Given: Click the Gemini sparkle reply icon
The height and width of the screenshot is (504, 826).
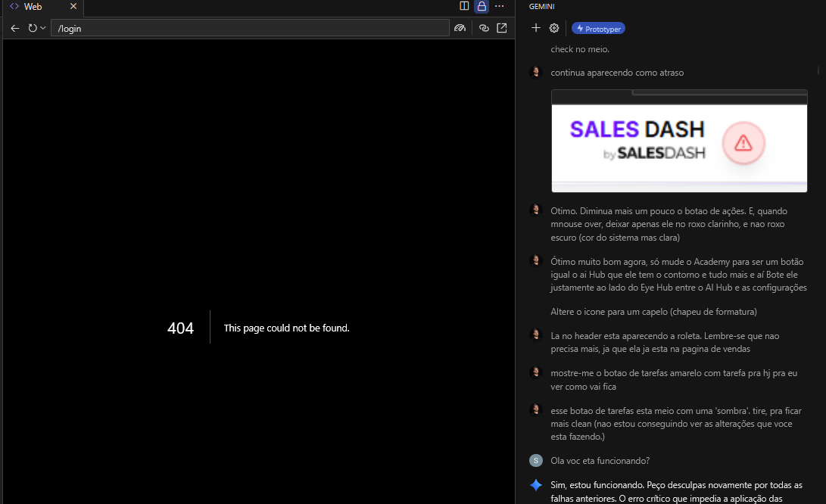Looking at the screenshot, I should [x=536, y=485].
